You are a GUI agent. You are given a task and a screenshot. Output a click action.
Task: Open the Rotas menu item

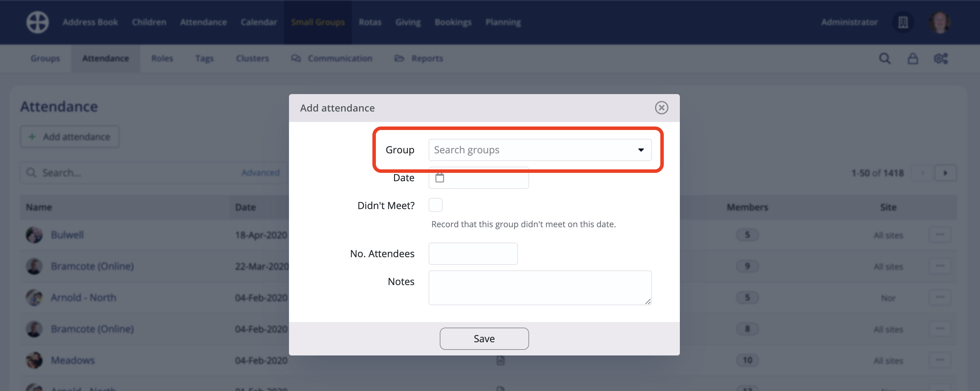coord(369,22)
